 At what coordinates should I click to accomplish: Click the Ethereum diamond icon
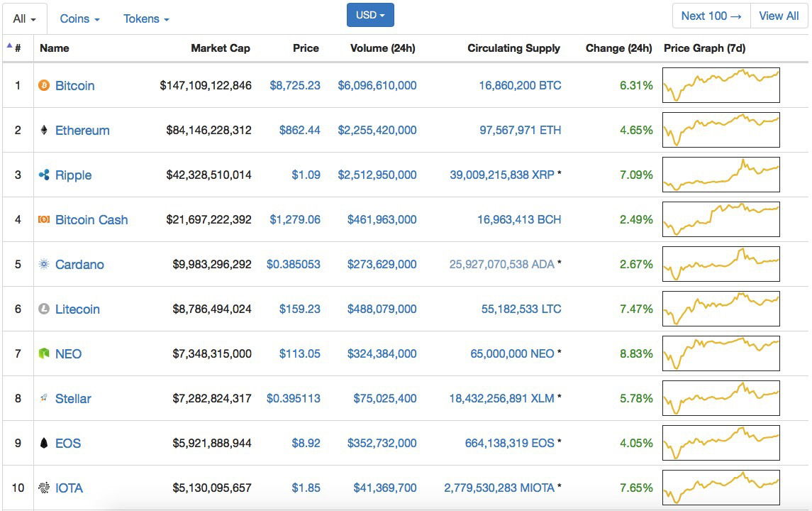coord(44,131)
